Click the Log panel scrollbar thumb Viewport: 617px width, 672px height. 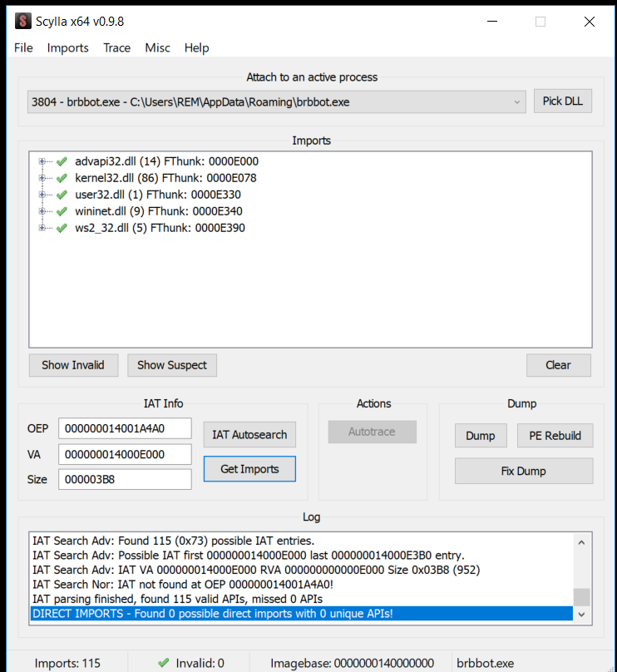[x=582, y=597]
